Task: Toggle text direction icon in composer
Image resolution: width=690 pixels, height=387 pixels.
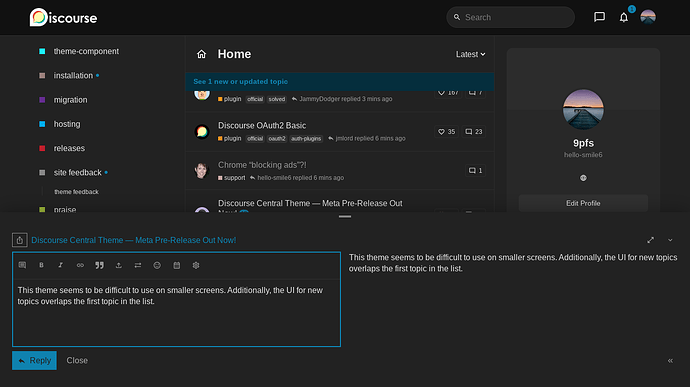Action: 138,265
